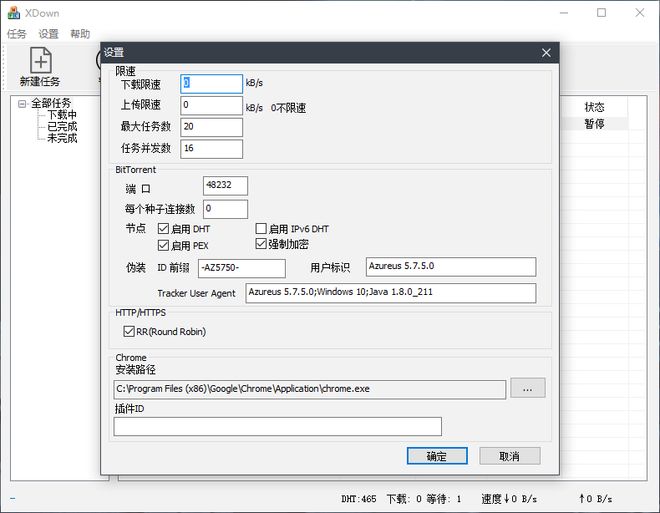
Task: Select 已完成 in task tree
Action: coord(62,127)
